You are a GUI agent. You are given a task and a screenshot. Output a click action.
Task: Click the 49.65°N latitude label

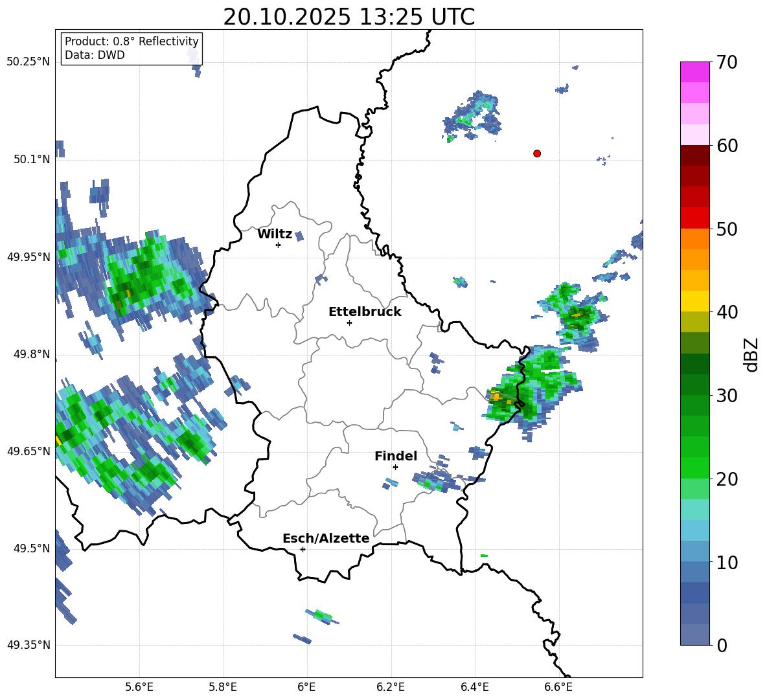[x=29, y=451]
